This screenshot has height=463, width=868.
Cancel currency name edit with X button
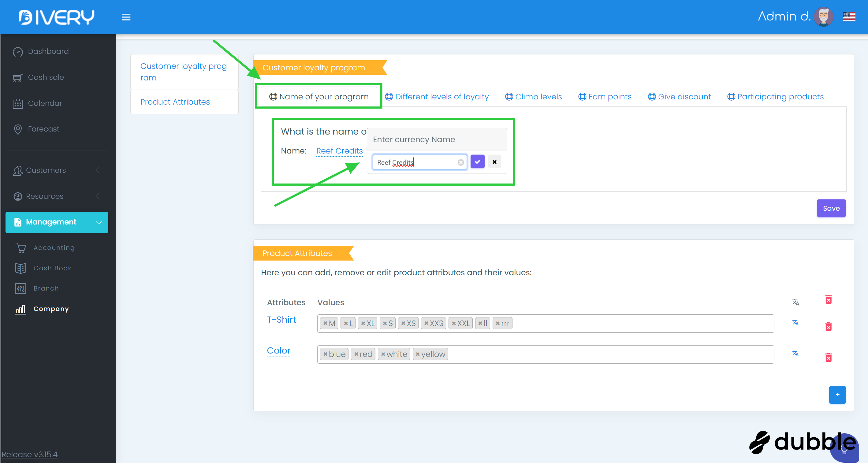(x=494, y=162)
